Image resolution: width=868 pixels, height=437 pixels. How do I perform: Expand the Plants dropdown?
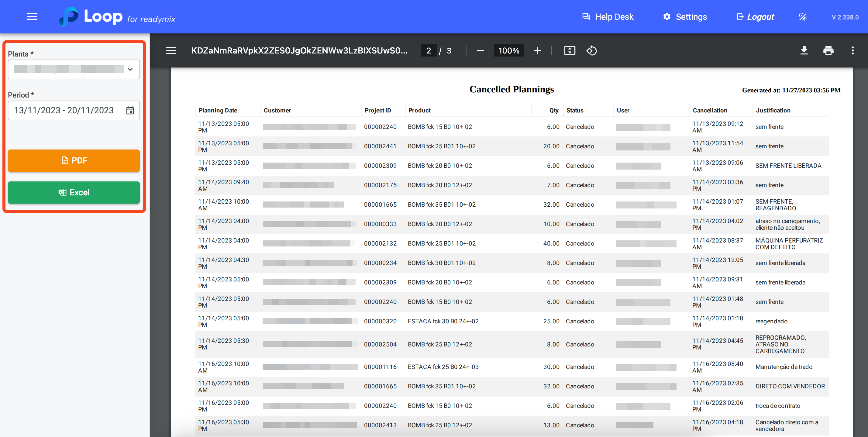(130, 69)
